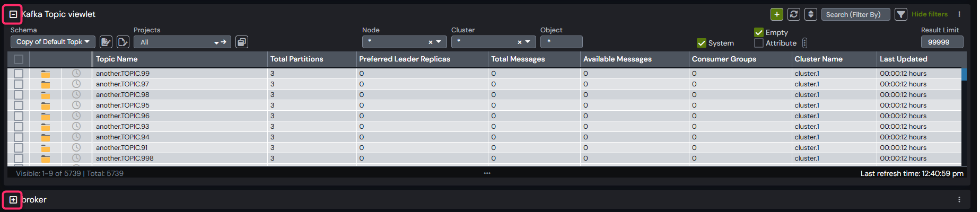This screenshot has height=212, width=980.
Task: Click the table's vertical scrollbar thumb
Action: tap(964, 74)
